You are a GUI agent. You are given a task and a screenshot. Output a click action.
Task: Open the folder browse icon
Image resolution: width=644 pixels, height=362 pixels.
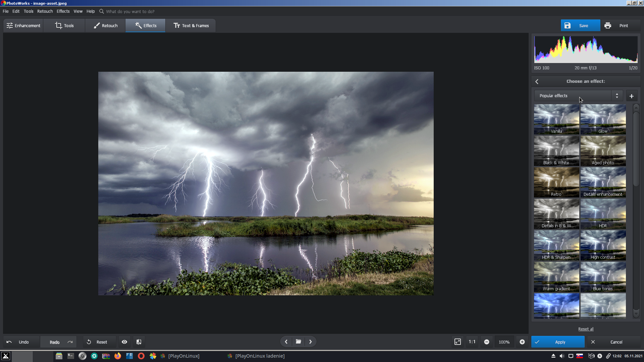298,342
